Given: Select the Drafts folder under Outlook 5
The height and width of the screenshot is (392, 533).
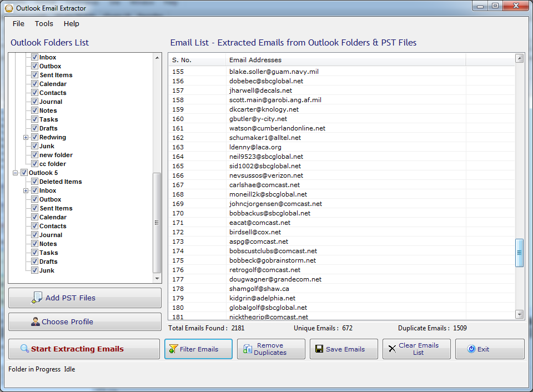Looking at the screenshot, I should pyautogui.click(x=48, y=262).
